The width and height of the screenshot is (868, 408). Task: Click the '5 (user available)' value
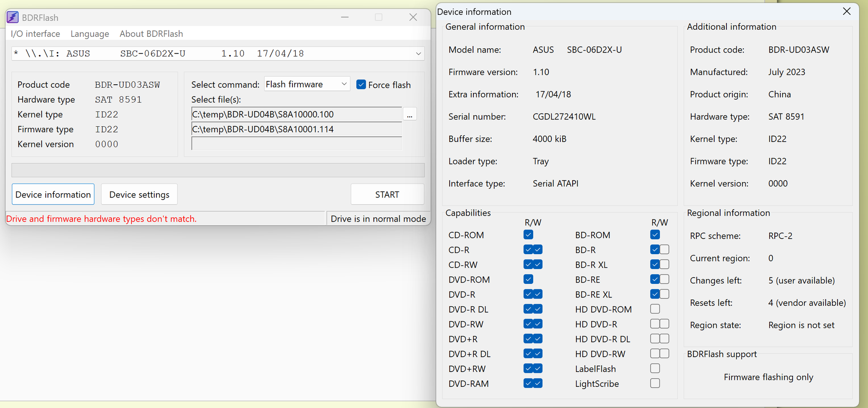tap(801, 280)
